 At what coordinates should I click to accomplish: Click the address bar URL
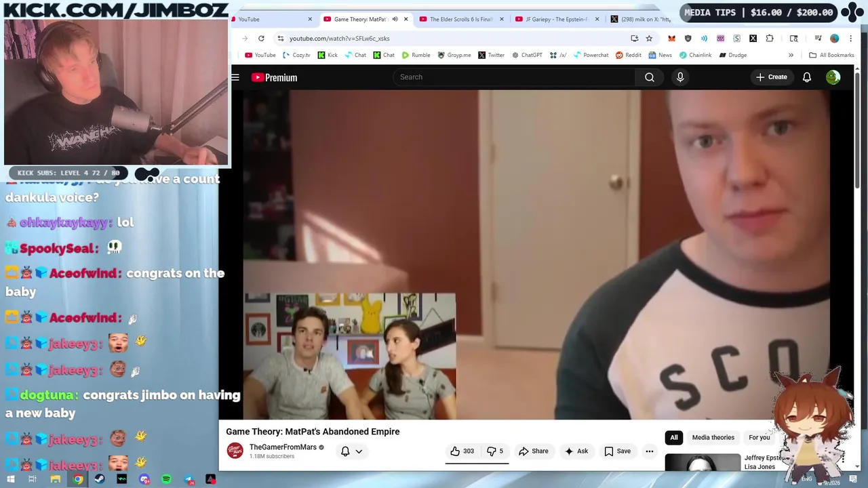[x=339, y=38]
